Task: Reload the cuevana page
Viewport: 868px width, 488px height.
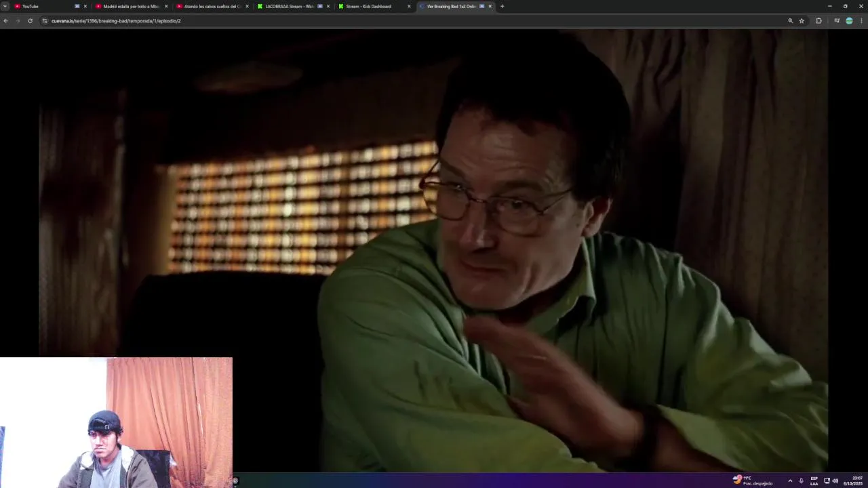Action: pos(30,21)
